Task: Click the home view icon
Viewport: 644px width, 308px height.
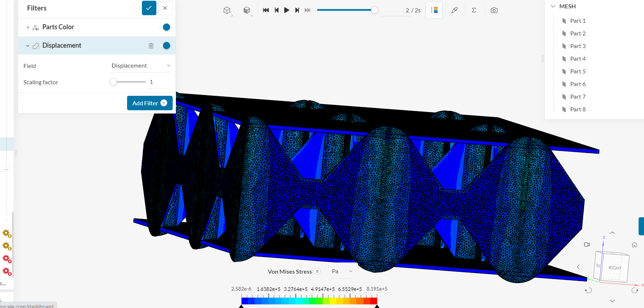Action: (x=634, y=245)
